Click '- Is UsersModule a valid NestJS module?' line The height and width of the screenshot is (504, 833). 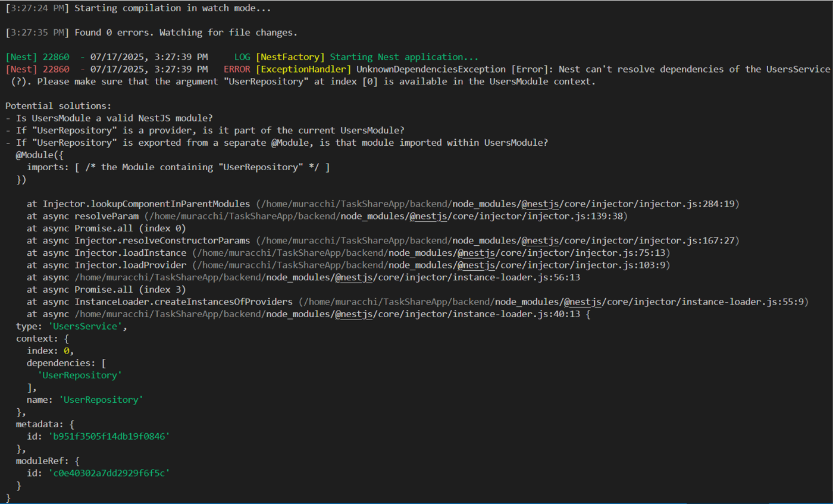tap(109, 118)
